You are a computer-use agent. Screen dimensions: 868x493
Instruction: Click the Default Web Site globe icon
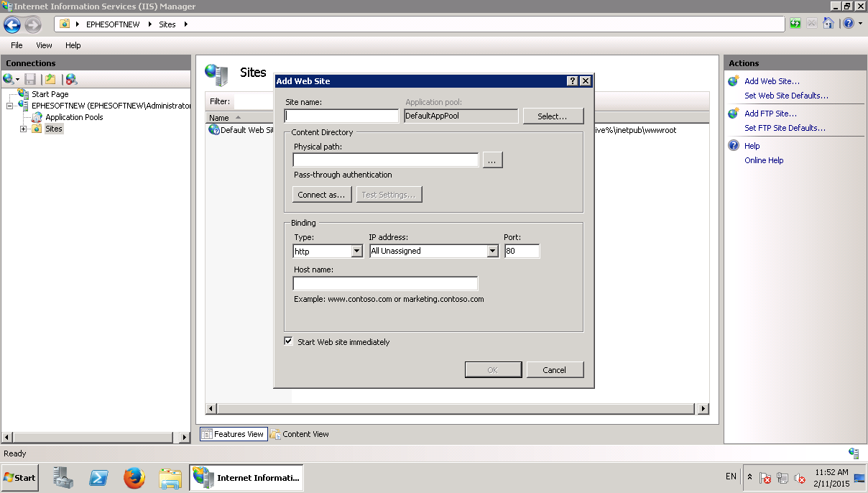point(213,130)
